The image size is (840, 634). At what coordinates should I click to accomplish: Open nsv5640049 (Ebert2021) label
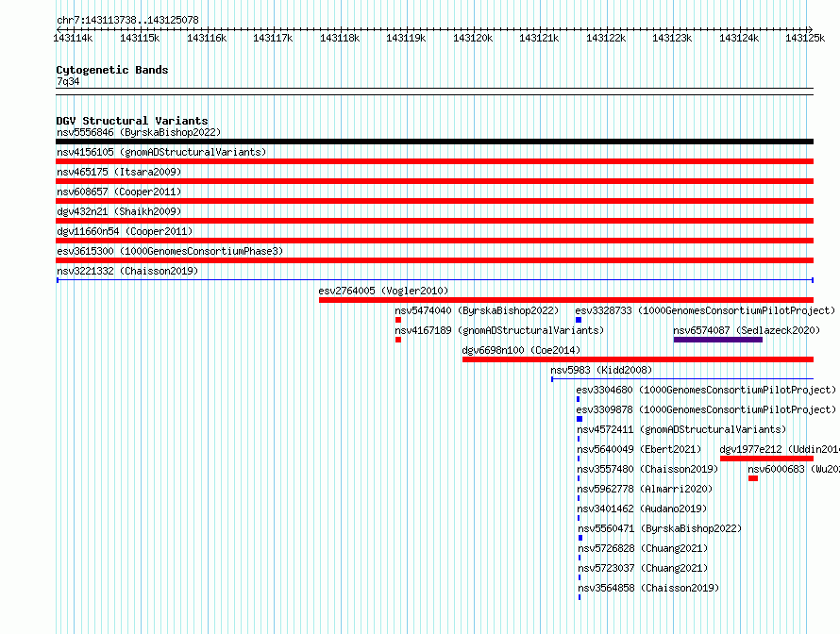[639, 449]
